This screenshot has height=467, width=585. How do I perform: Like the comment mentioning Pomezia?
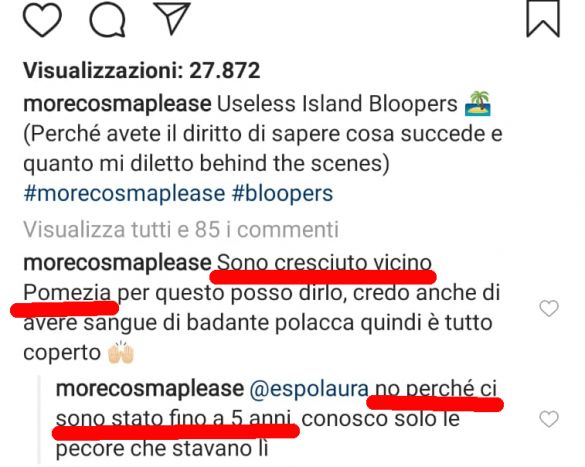(x=549, y=308)
